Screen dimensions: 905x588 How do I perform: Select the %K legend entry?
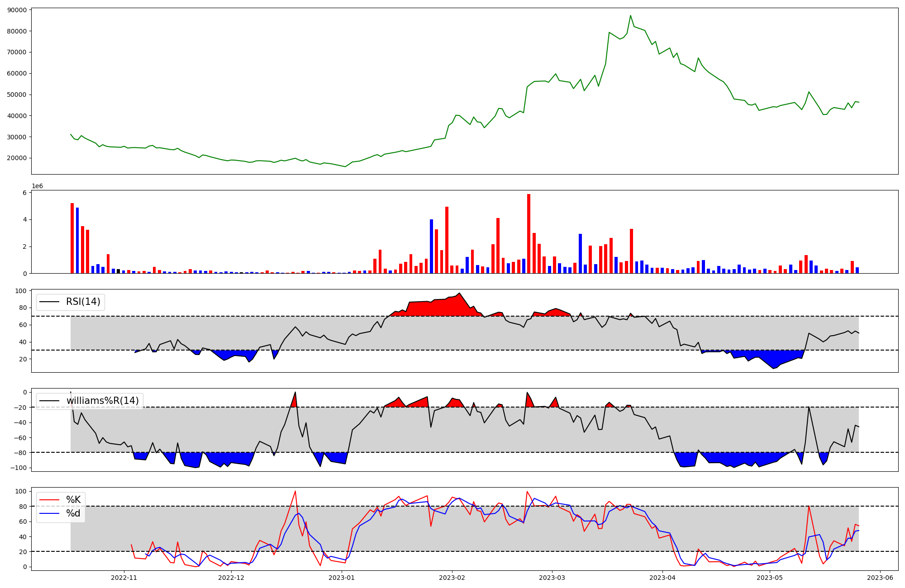(x=73, y=500)
